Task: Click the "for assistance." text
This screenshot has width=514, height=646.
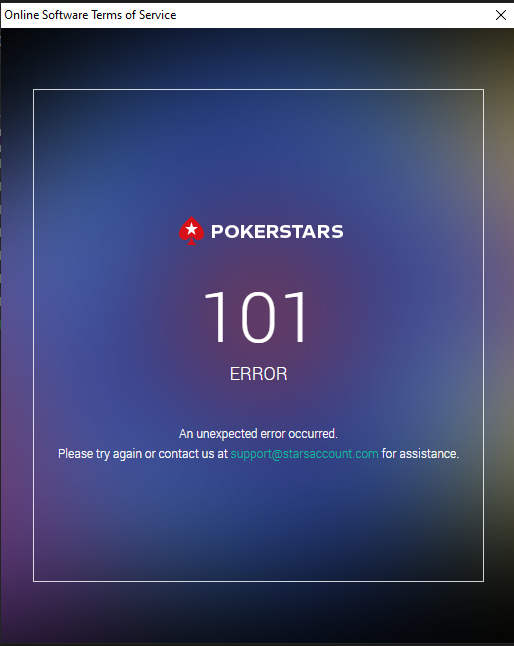Action: coord(420,454)
